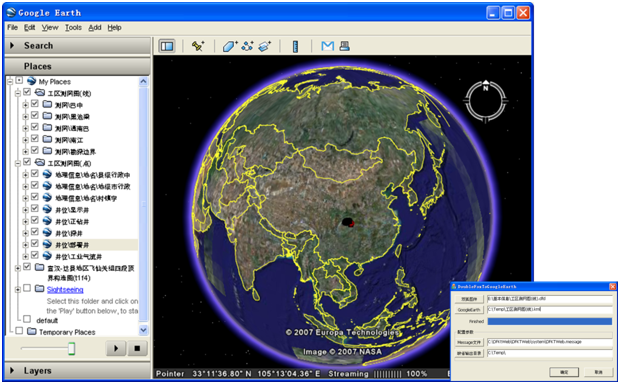Select the Add Polygon tool icon

click(230, 46)
